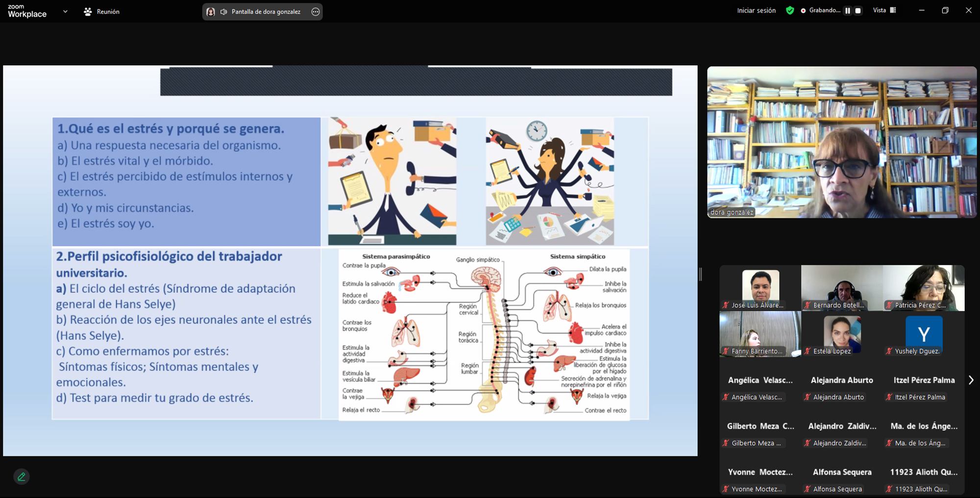Viewport: 980px width, 498px height.
Task: Stop the recording
Action: pos(858,10)
